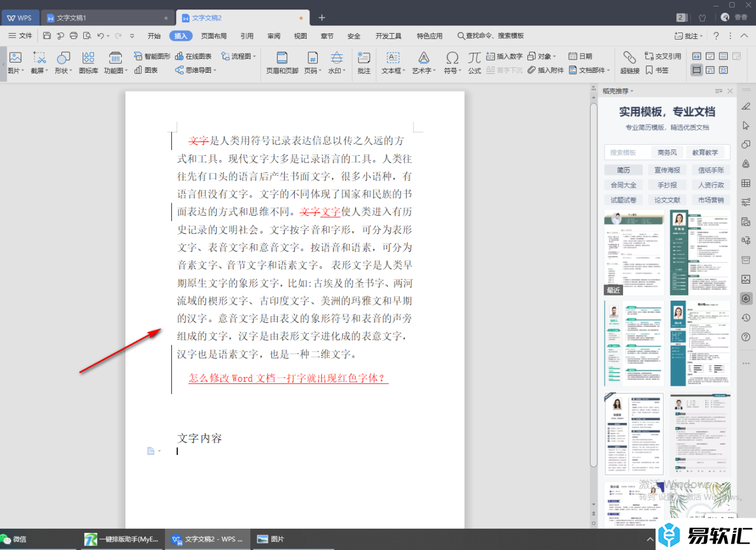756x550 pixels.
Task: Insert a 图表 chart
Action: (146, 70)
